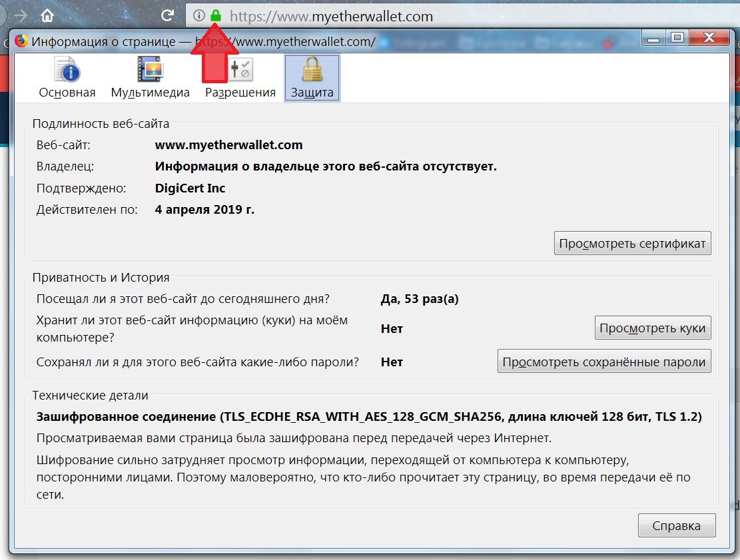Image resolution: width=740 pixels, height=560 pixels.
Task: Click the Firefox icon in dialog title
Action: pyautogui.click(x=21, y=41)
